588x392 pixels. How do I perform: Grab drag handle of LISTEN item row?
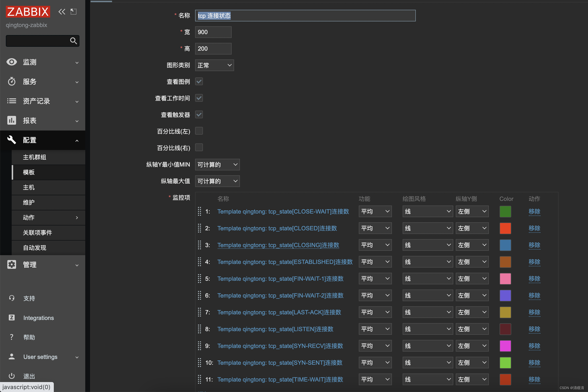tap(199, 329)
